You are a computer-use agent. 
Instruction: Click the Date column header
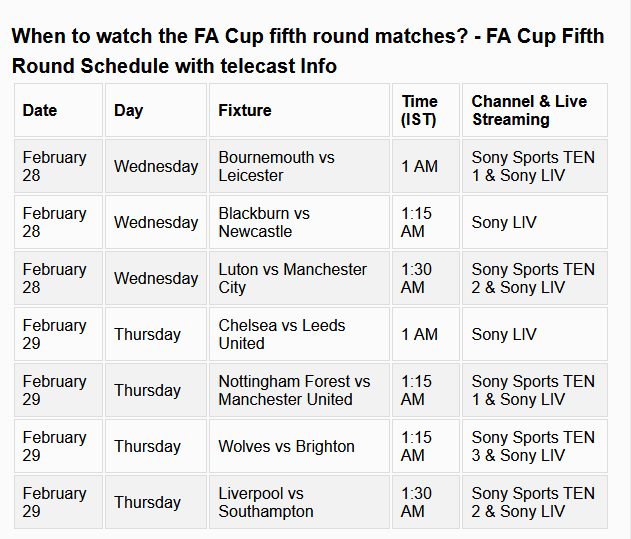point(58,110)
